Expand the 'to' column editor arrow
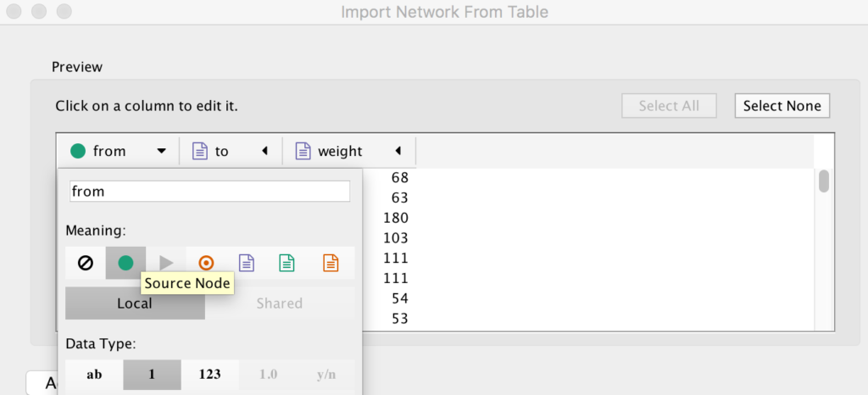This screenshot has width=868, height=395. pos(264,151)
